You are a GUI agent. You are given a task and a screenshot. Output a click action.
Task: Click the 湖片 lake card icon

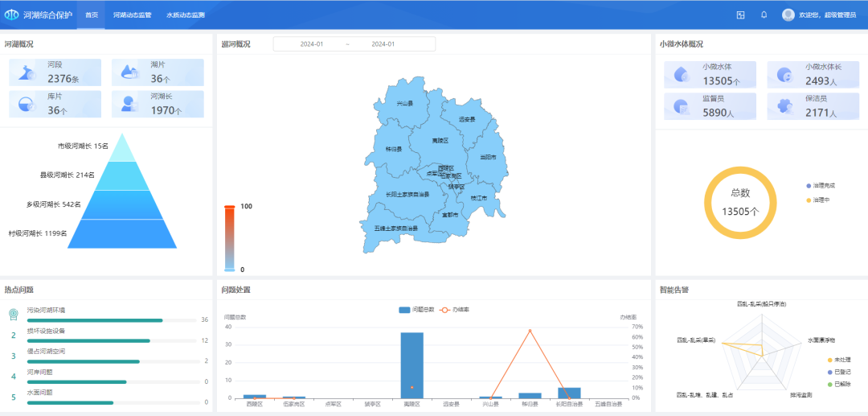(129, 73)
